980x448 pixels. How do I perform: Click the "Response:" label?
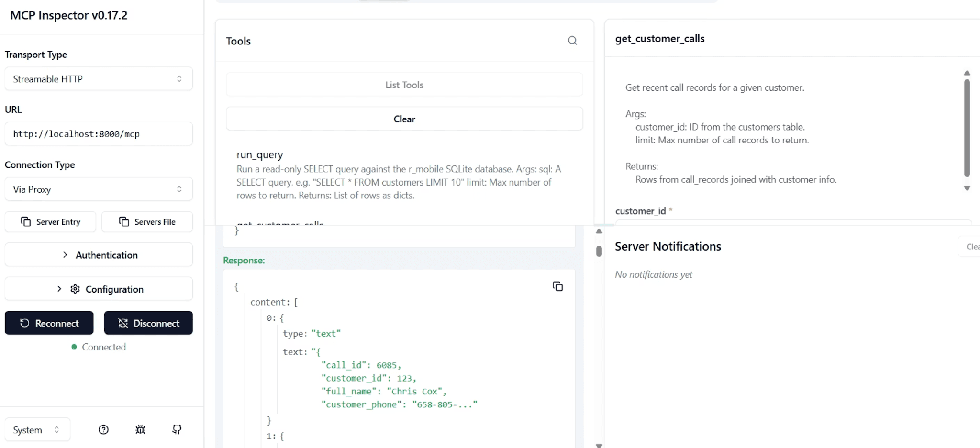(244, 260)
